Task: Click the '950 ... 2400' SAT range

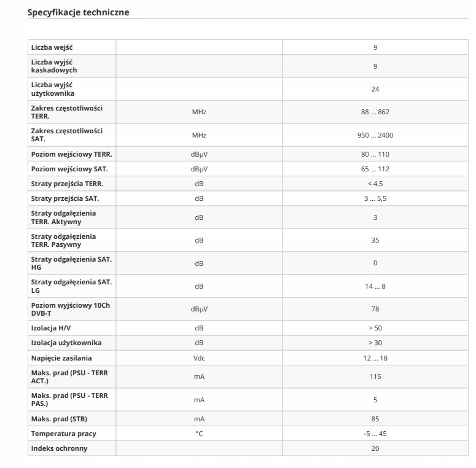Action: (375, 135)
